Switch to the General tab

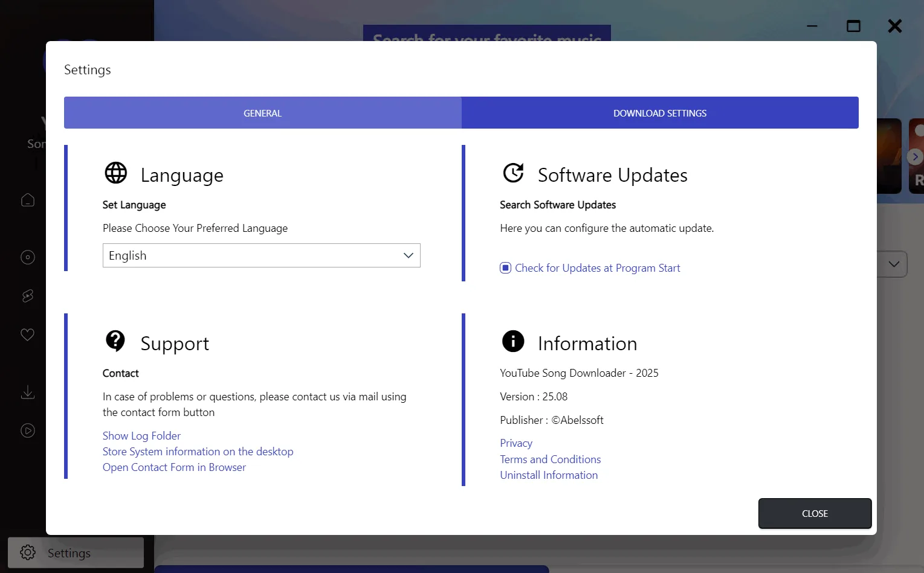(263, 113)
